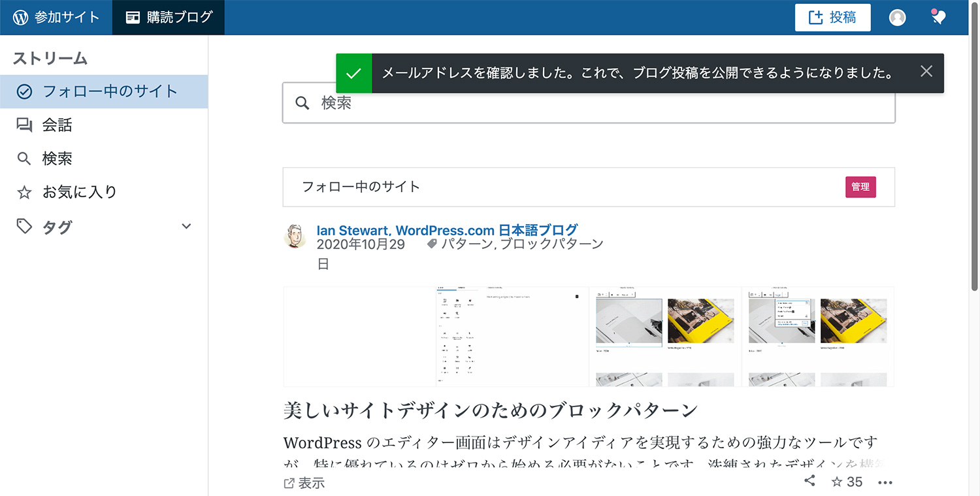The image size is (980, 496).
Task: Go to 検索 in the sidebar
Action: click(x=57, y=158)
